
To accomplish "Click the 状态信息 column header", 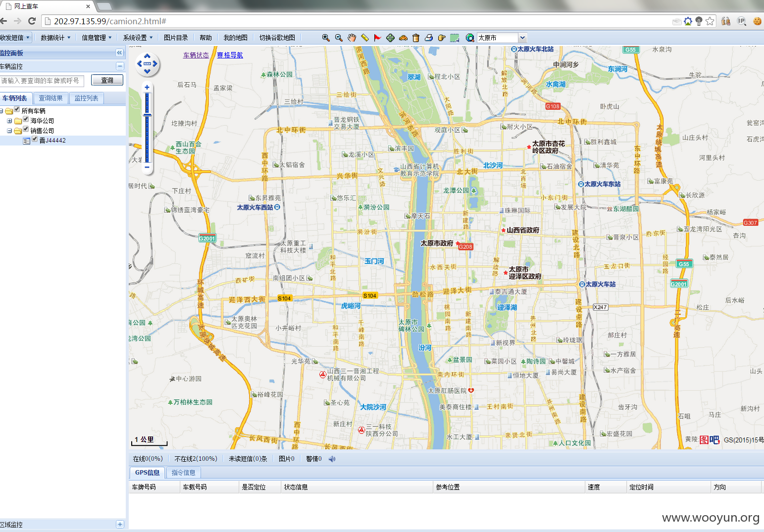I will (357, 487).
